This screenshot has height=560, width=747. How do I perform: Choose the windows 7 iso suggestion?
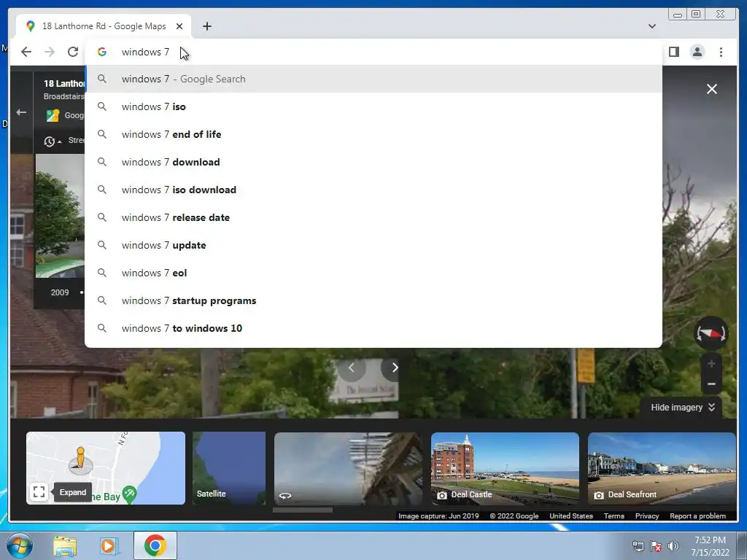click(373, 106)
